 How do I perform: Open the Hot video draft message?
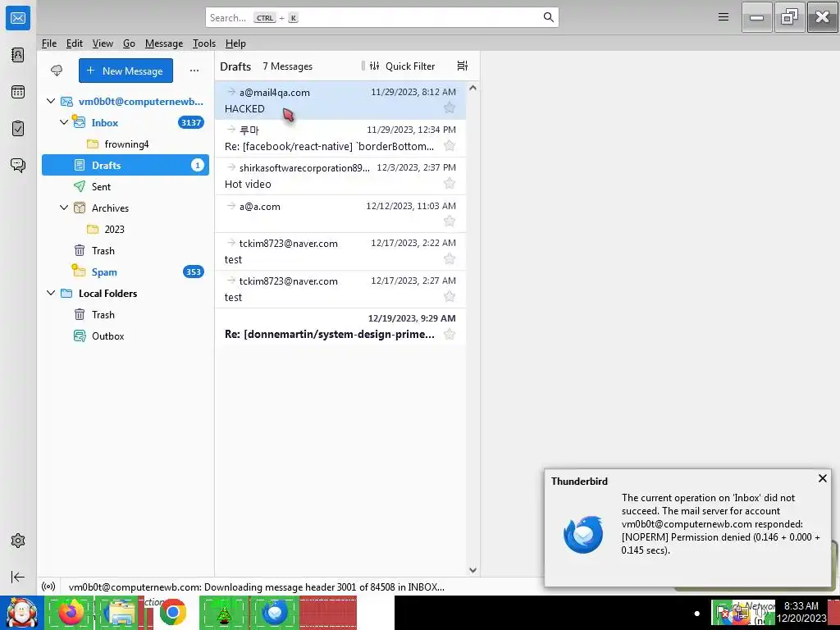[x=340, y=176]
